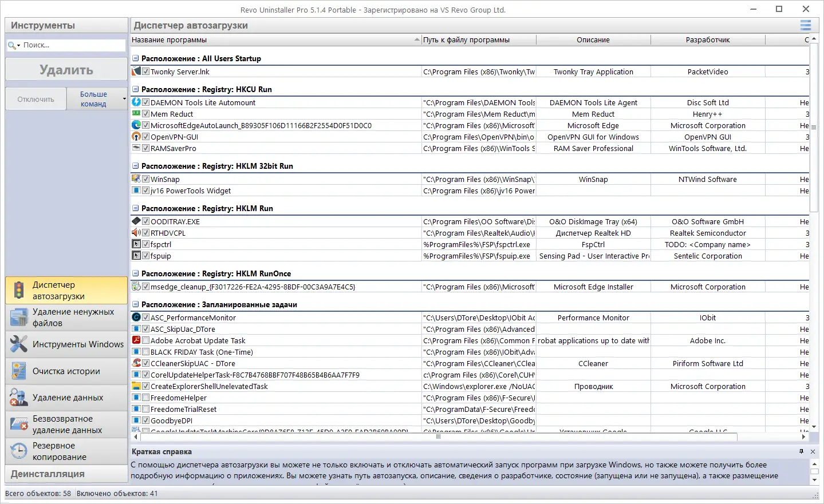Disable the RTHDVCPL startup checkbox

pyautogui.click(x=146, y=233)
